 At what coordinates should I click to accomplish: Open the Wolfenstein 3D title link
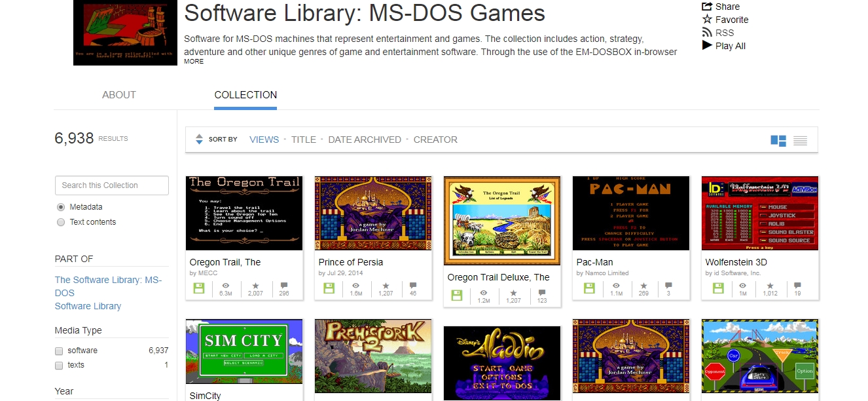[736, 262]
